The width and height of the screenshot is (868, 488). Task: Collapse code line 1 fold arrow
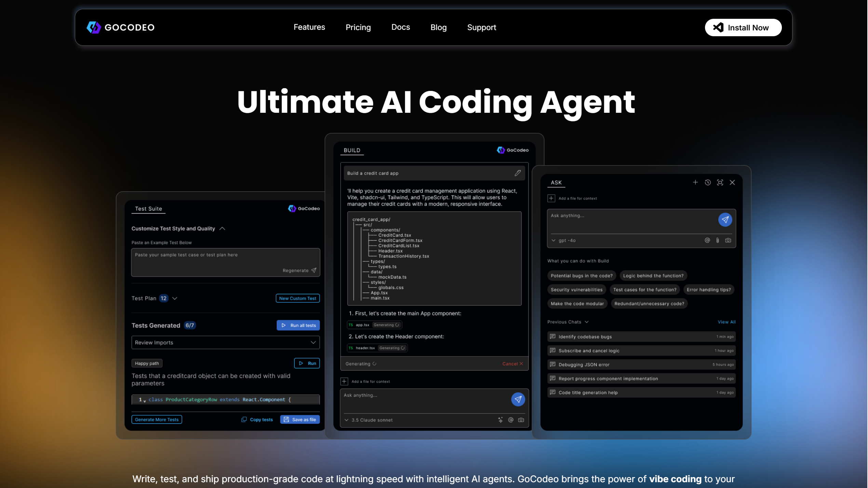(x=145, y=401)
